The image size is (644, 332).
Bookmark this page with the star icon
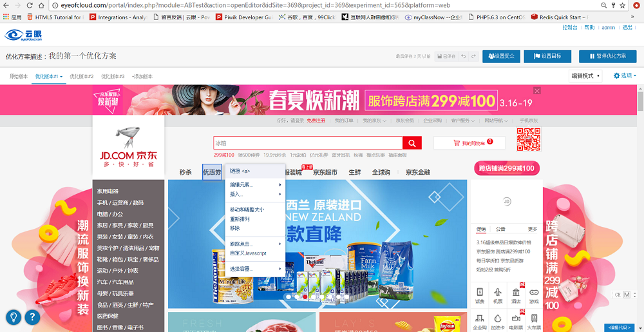coord(623,5)
